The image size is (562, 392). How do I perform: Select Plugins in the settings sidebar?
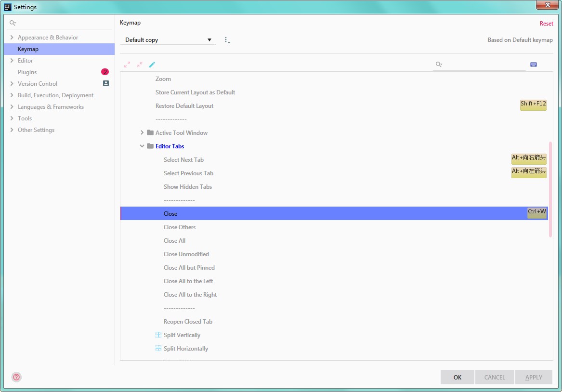pos(27,72)
